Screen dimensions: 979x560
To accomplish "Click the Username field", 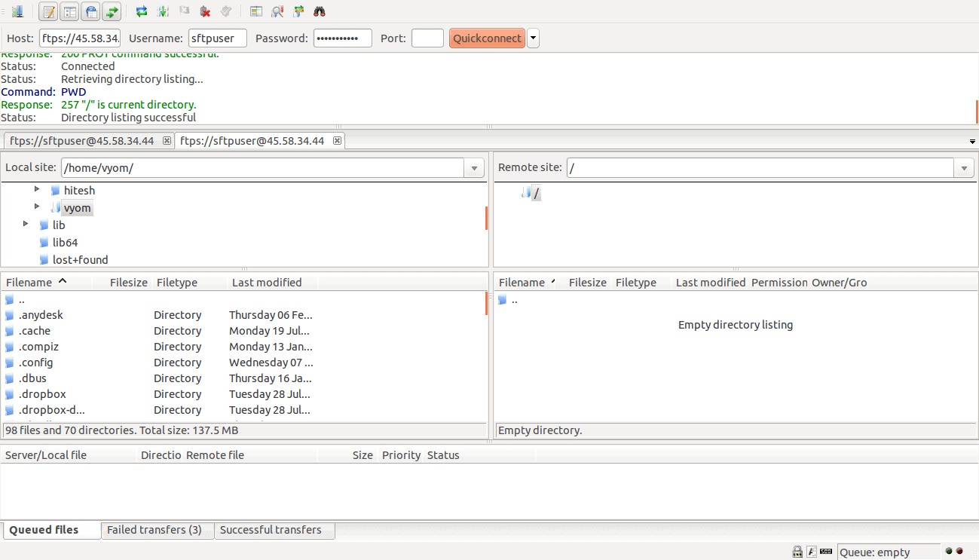I will tap(218, 38).
